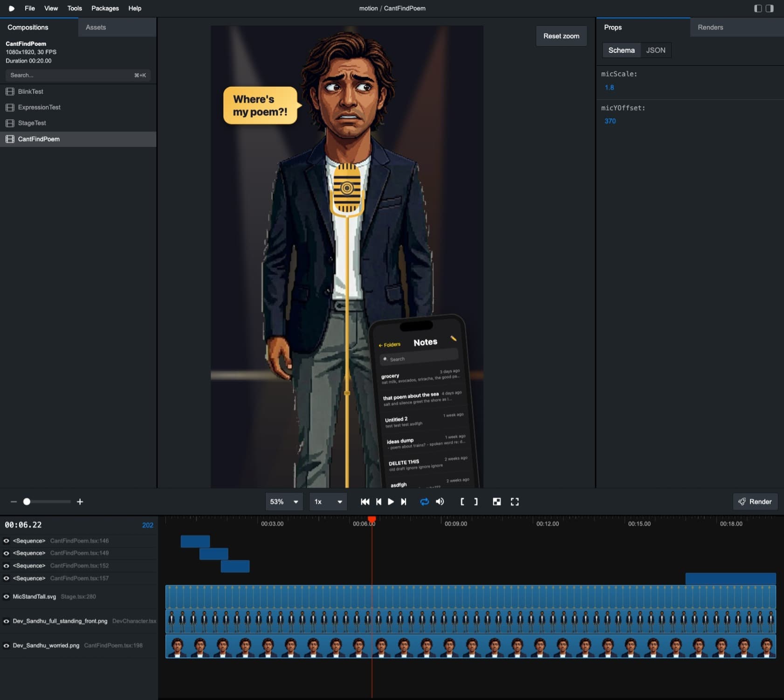Jump to the end using skip-forward icon
The height and width of the screenshot is (700, 784).
pyautogui.click(x=404, y=502)
